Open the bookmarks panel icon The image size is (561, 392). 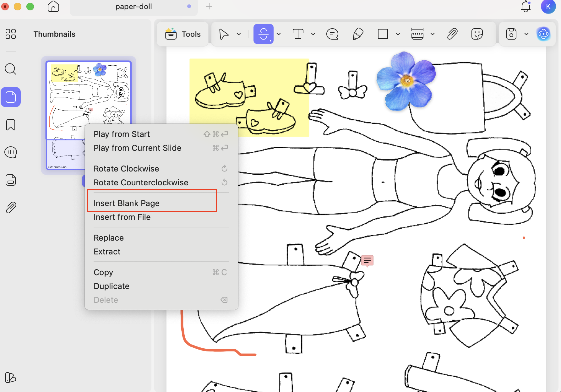[11, 125]
